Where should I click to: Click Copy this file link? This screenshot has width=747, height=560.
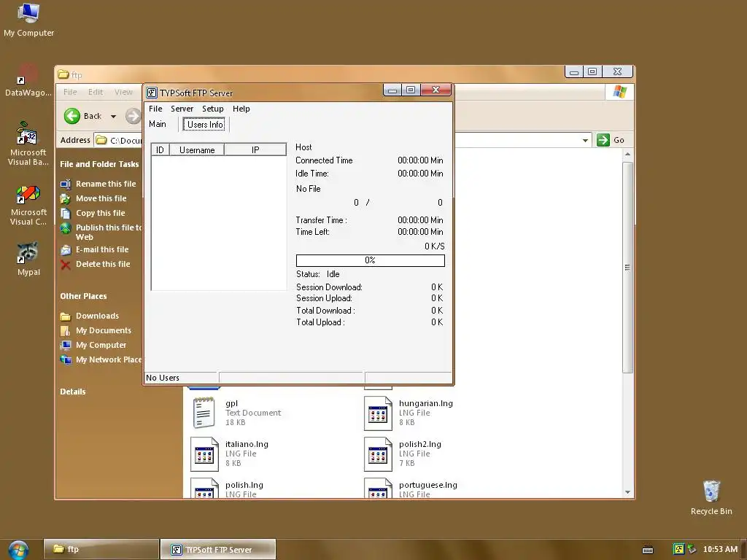pyautogui.click(x=101, y=214)
